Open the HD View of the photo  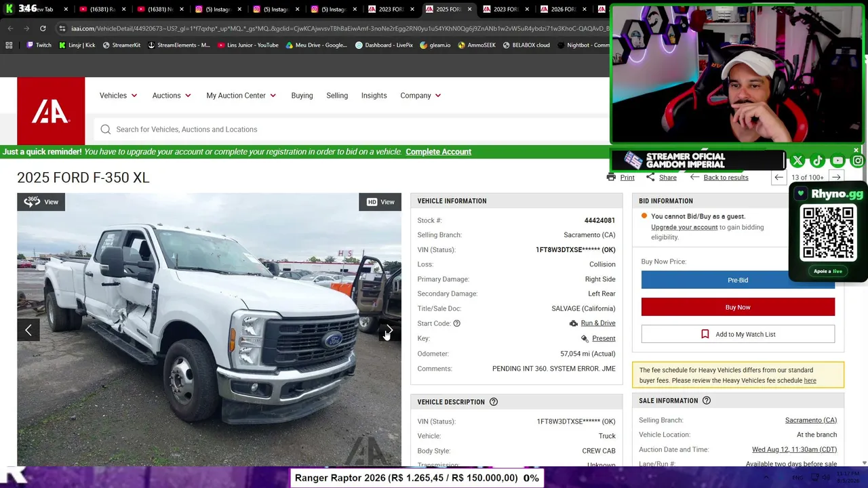pyautogui.click(x=380, y=202)
